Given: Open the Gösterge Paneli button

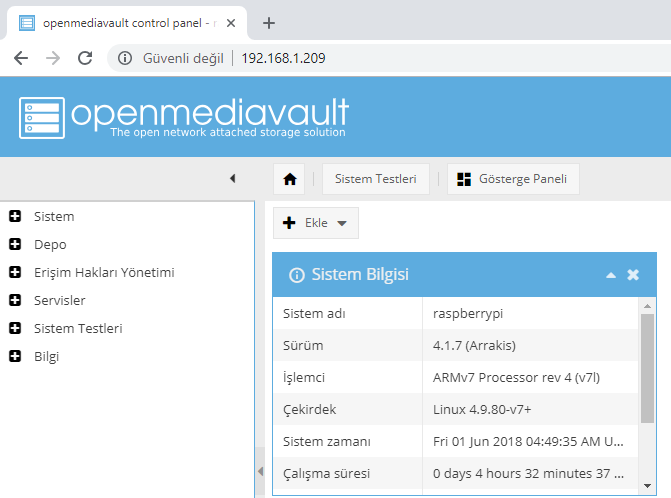Looking at the screenshot, I should 514,179.
